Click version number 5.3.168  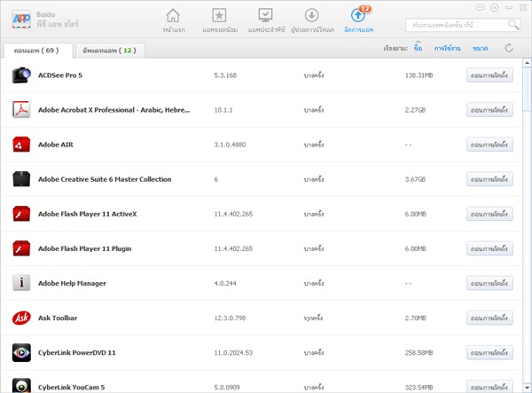pyautogui.click(x=225, y=75)
